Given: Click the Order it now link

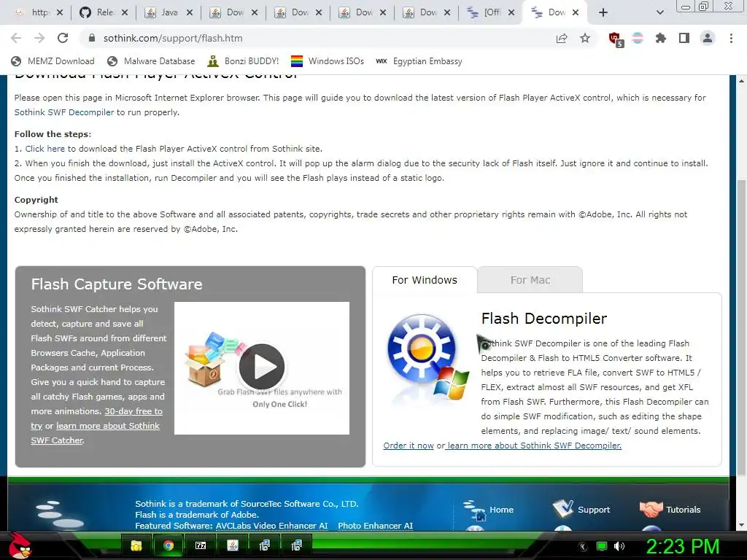Looking at the screenshot, I should click(409, 446).
